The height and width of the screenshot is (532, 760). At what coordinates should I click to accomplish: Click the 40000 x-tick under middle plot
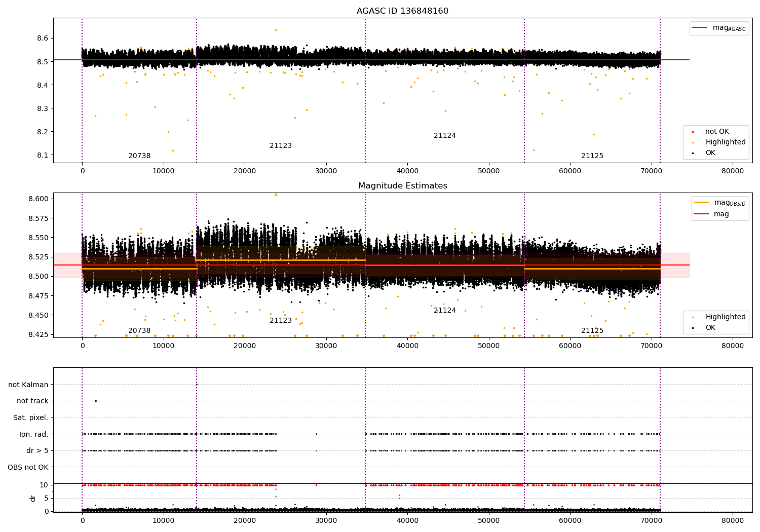coord(407,346)
